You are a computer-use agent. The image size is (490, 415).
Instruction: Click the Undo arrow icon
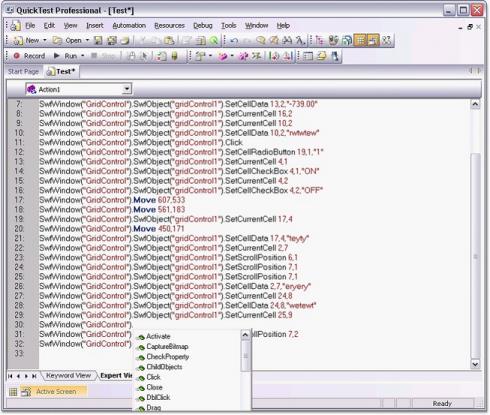tap(234, 41)
